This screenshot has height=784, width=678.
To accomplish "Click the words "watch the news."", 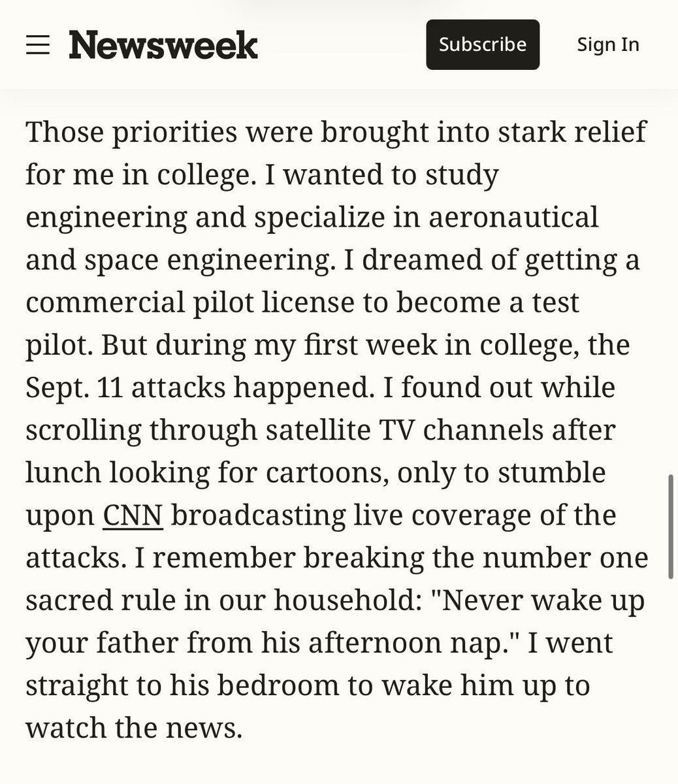I will [134, 728].
